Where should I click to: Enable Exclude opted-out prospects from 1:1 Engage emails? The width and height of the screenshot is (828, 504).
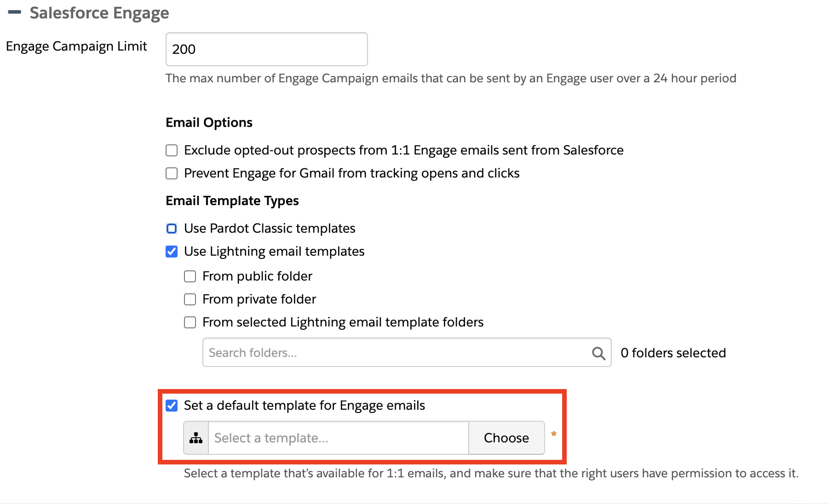(171, 150)
